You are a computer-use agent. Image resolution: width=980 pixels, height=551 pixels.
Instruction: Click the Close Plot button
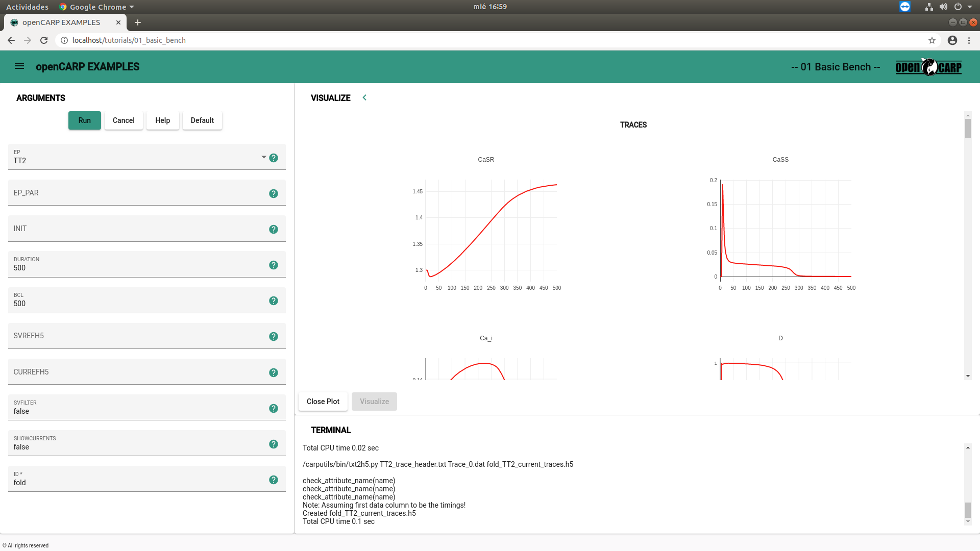point(323,402)
